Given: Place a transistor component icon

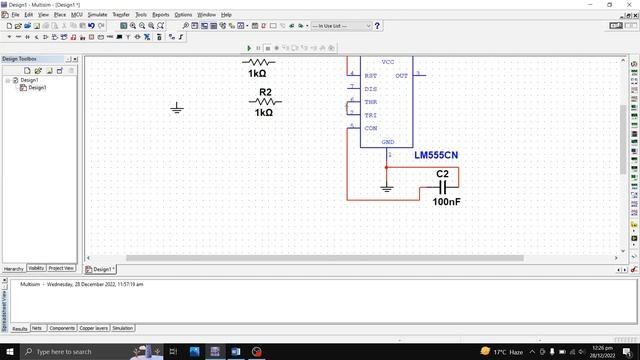Looking at the screenshot, I should (37, 37).
